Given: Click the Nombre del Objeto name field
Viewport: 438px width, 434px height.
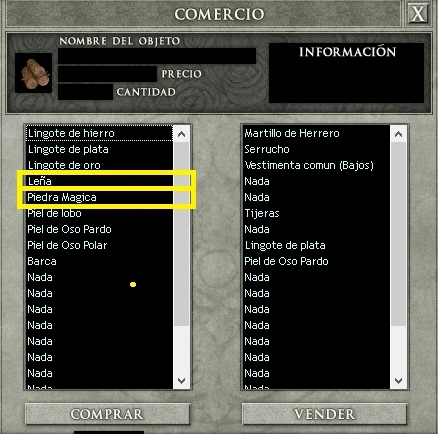Looking at the screenshot, I should coord(157,56).
